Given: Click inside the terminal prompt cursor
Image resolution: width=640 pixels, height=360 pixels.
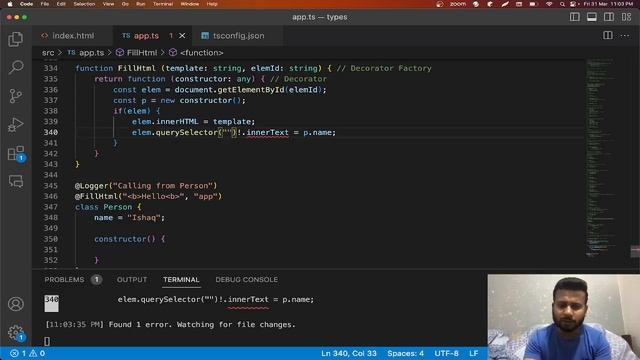Looking at the screenshot, I should 47,341.
